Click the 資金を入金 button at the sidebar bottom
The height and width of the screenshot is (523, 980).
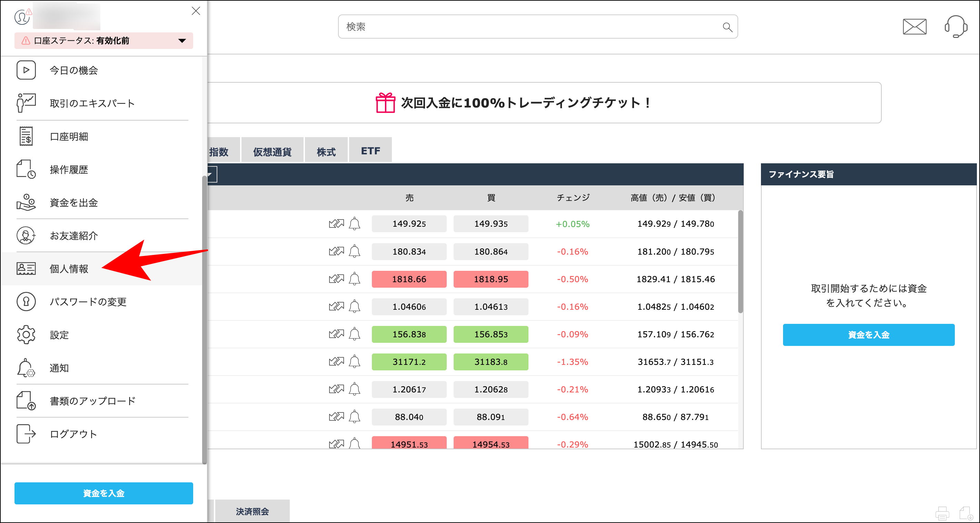pyautogui.click(x=103, y=493)
